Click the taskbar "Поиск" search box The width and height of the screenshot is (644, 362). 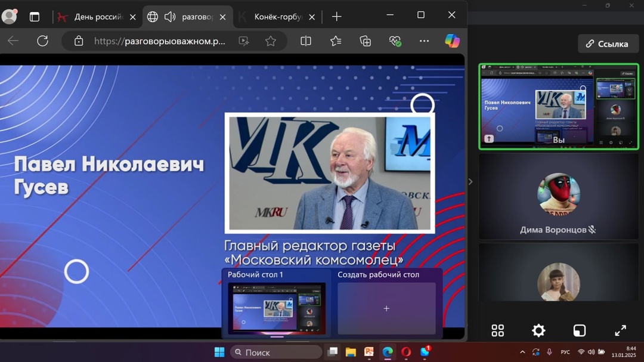pyautogui.click(x=276, y=352)
